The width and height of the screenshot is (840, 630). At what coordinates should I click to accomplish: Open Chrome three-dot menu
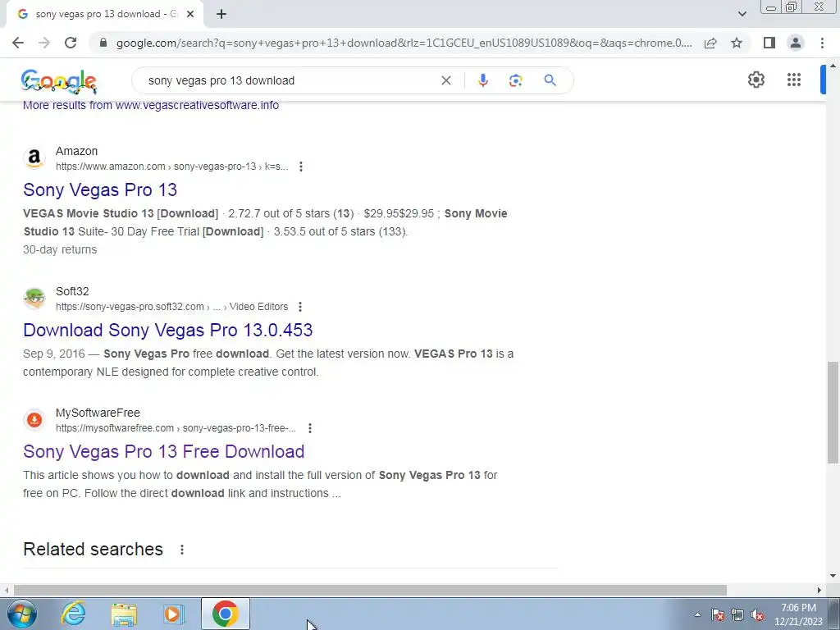[822, 43]
